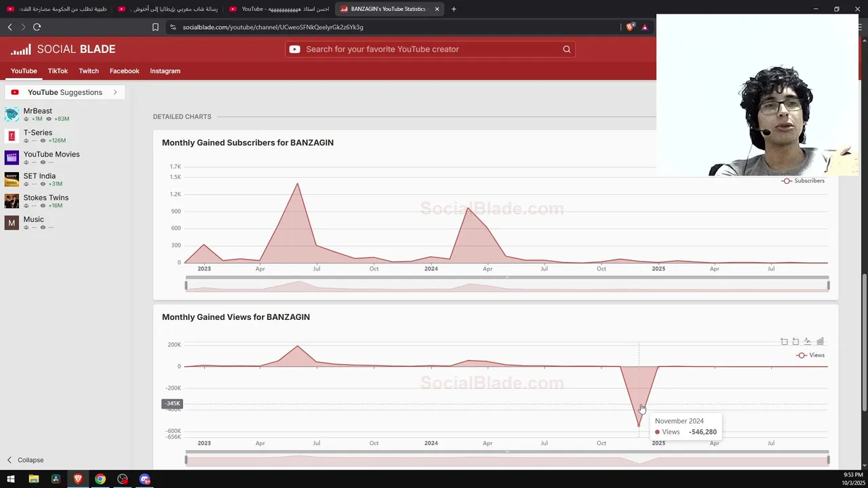This screenshot has height=488, width=868.
Task: Open the Music suggestion link
Action: 34,220
